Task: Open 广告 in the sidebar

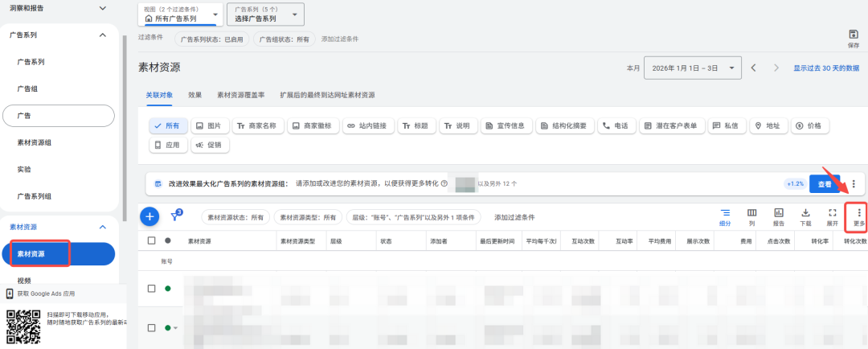Action: pos(58,116)
